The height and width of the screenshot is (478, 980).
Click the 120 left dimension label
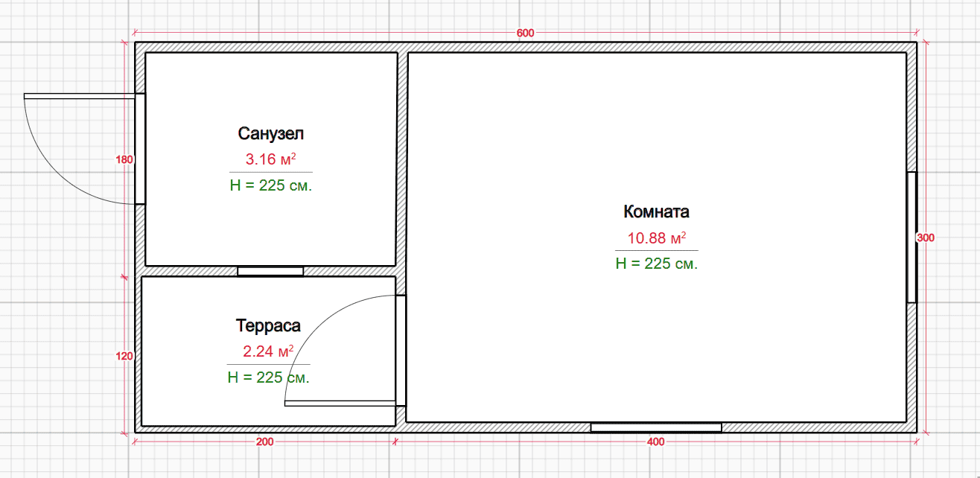point(124,356)
